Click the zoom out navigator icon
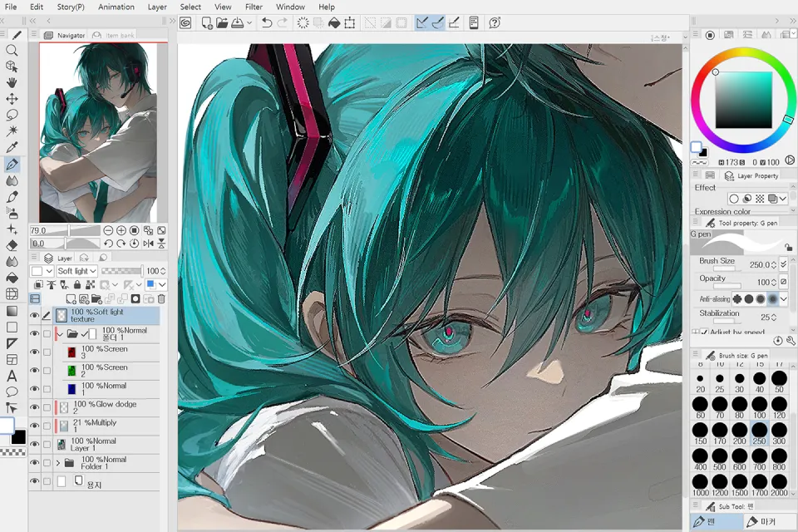The height and width of the screenshot is (532, 798). coord(108,230)
